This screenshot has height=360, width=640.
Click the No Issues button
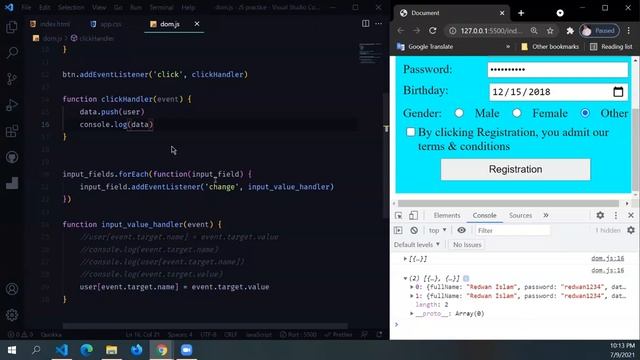tap(467, 244)
